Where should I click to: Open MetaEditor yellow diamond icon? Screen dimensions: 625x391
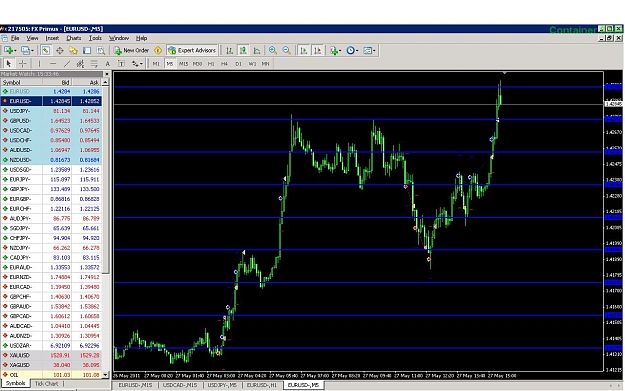click(158, 50)
